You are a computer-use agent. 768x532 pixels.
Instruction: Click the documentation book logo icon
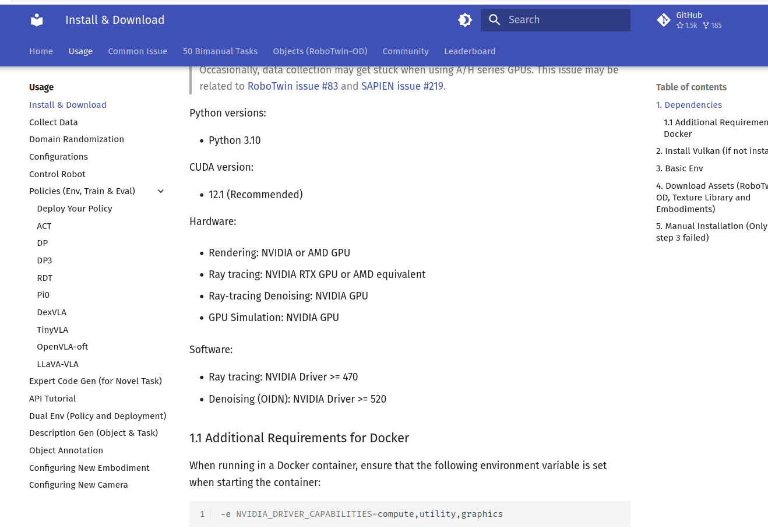pos(37,20)
